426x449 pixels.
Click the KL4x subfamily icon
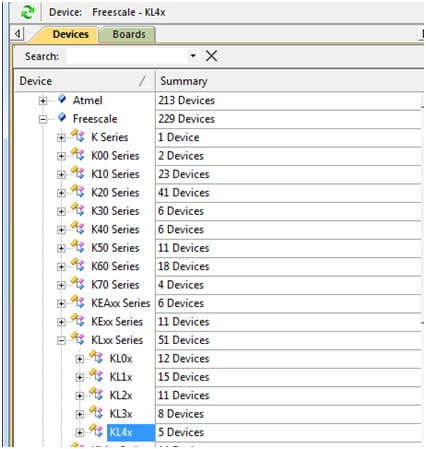tap(96, 431)
